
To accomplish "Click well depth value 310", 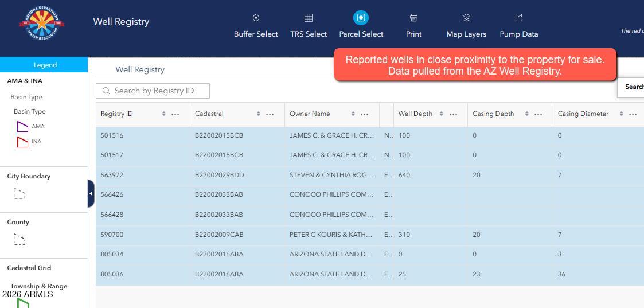I will (404, 235).
